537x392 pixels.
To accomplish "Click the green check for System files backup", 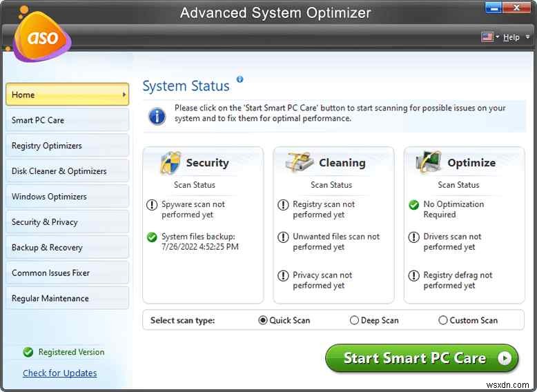I will pos(152,237).
